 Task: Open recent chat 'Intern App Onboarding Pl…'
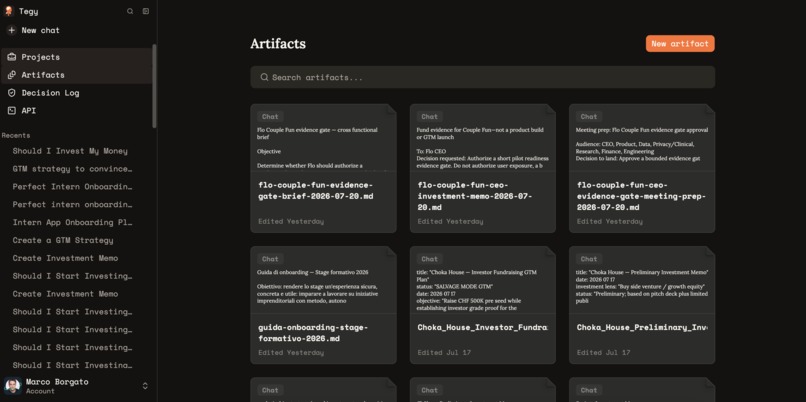72,223
